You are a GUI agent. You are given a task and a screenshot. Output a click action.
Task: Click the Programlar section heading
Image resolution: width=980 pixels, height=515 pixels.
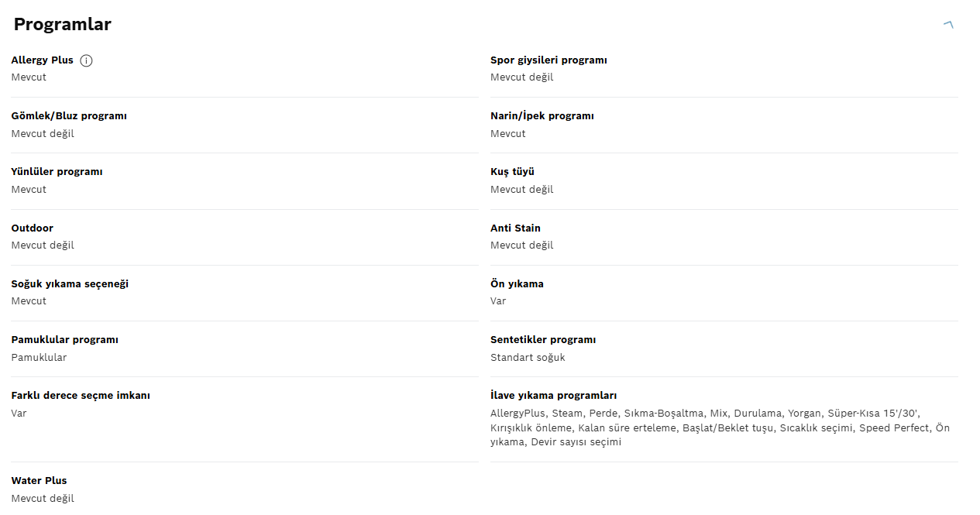[x=63, y=24]
